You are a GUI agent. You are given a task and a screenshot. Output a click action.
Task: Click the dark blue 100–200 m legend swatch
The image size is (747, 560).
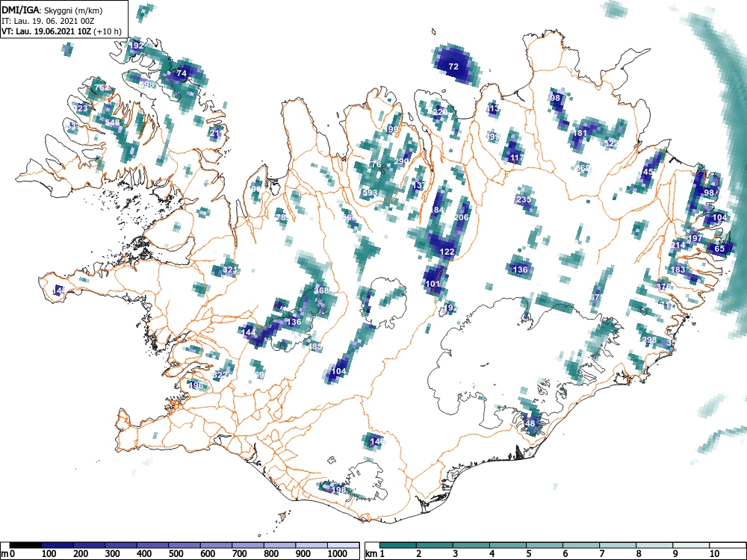click(58, 545)
